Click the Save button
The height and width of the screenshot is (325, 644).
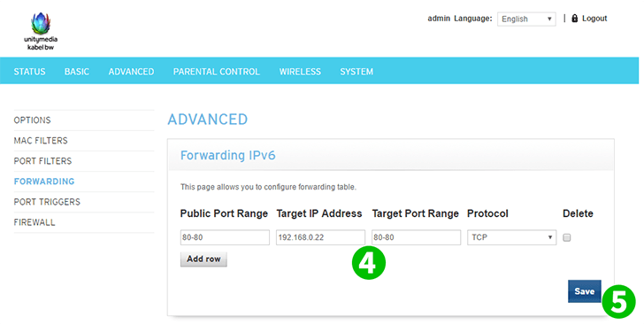pos(585,291)
